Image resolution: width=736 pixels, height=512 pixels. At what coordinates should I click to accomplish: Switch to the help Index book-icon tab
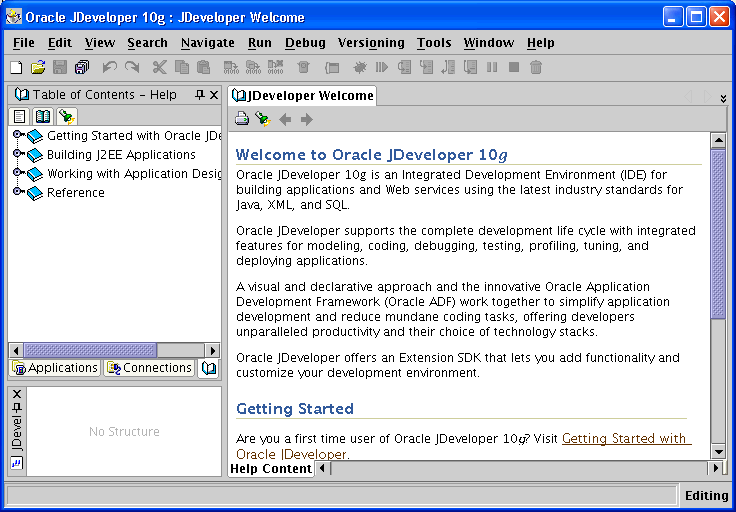(x=43, y=116)
